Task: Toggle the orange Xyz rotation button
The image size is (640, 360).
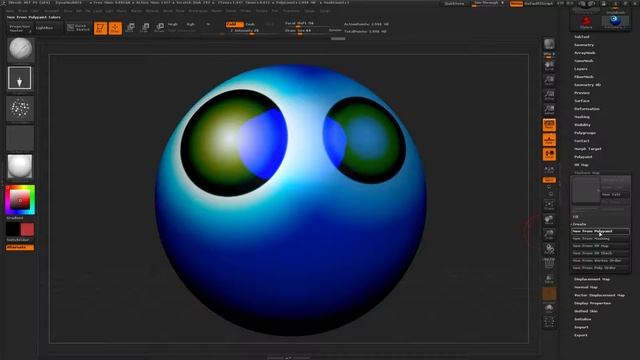Action: pyautogui.click(x=549, y=180)
